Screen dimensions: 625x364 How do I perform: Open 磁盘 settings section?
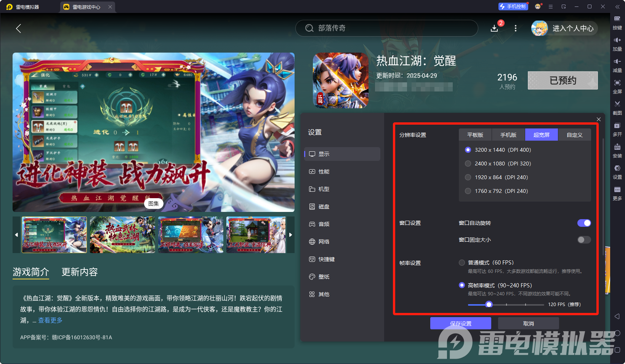pos(342,207)
